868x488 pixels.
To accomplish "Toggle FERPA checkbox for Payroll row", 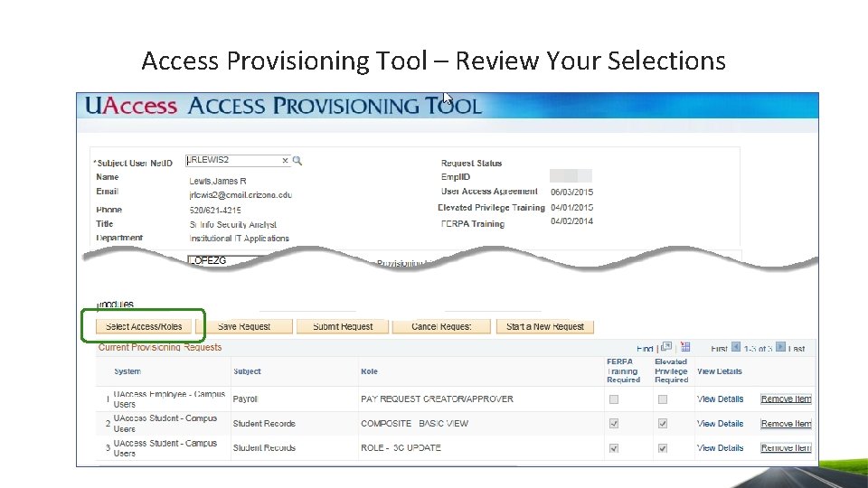I will tap(614, 399).
